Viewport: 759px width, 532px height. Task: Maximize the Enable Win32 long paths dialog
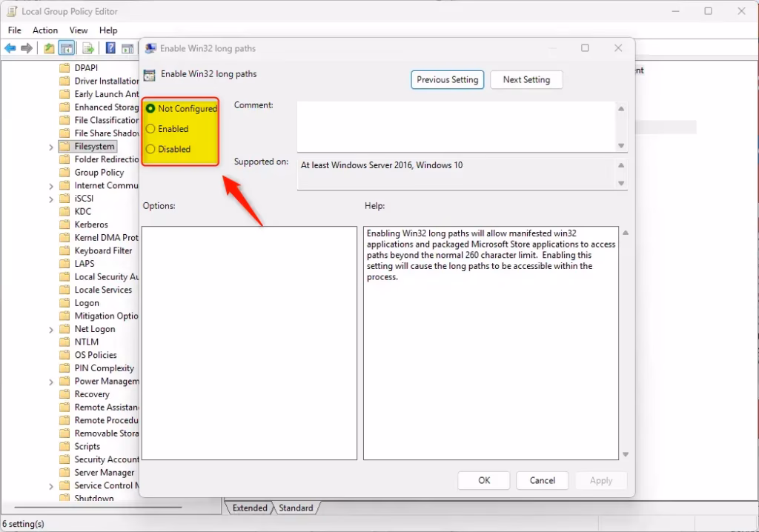tap(585, 48)
